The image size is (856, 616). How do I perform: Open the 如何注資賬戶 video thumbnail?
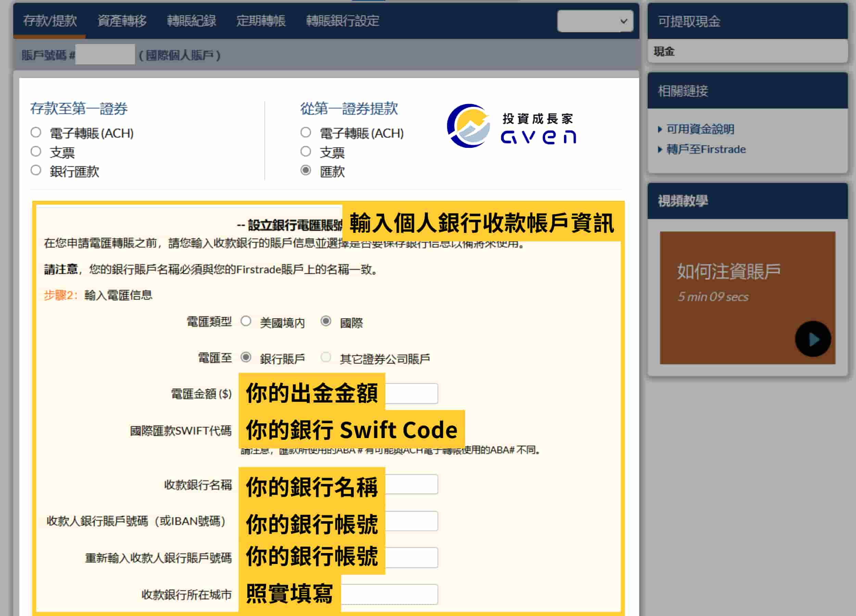coord(748,298)
